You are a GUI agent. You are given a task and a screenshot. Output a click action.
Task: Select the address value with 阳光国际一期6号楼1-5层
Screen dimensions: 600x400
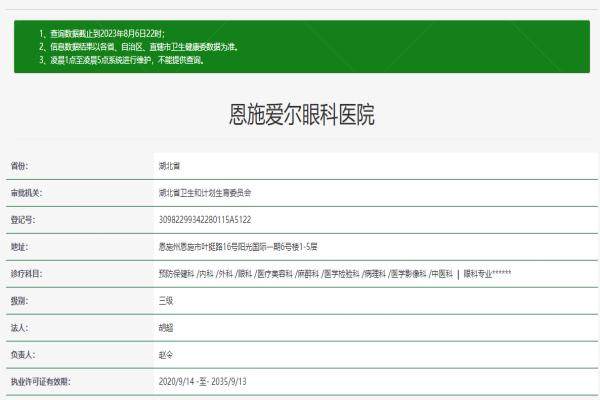tap(238, 247)
